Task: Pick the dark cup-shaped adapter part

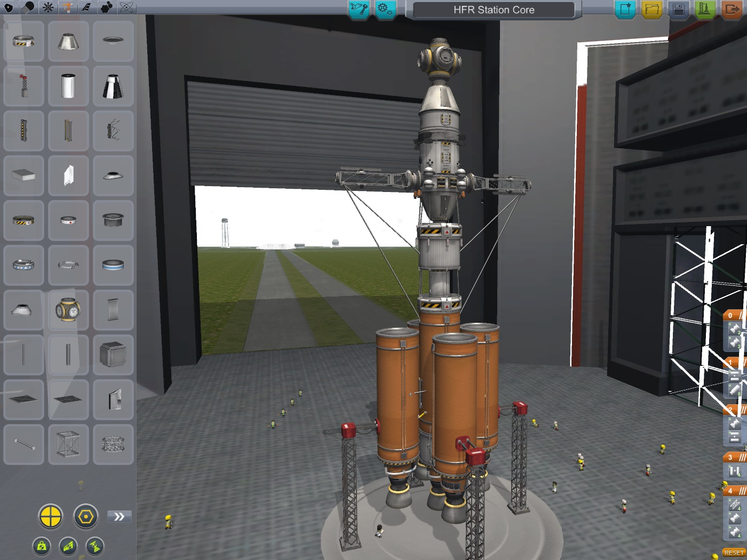Action: (x=113, y=220)
